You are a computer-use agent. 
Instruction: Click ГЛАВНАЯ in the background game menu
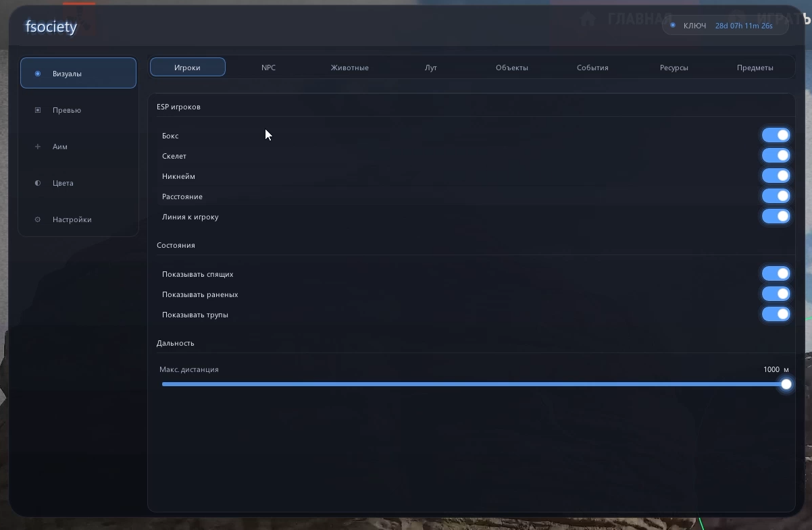coord(640,19)
